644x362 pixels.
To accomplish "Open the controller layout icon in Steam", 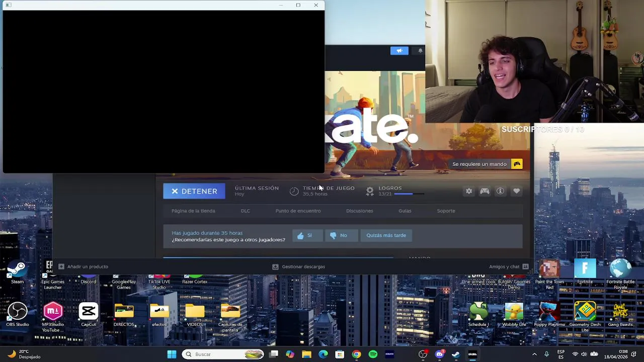I will (x=485, y=191).
